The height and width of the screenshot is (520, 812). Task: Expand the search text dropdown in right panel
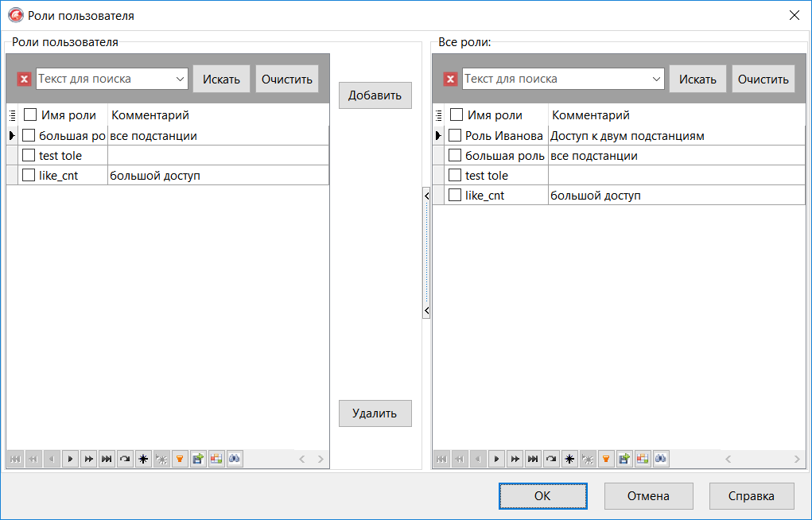[656, 79]
